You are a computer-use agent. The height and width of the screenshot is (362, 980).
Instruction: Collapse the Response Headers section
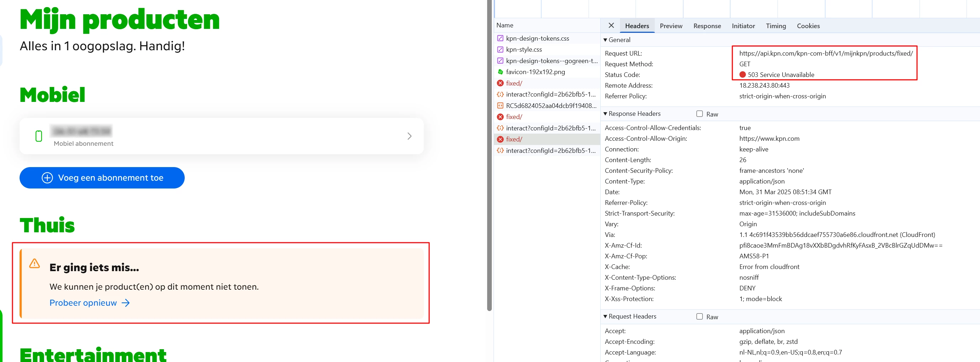click(605, 114)
